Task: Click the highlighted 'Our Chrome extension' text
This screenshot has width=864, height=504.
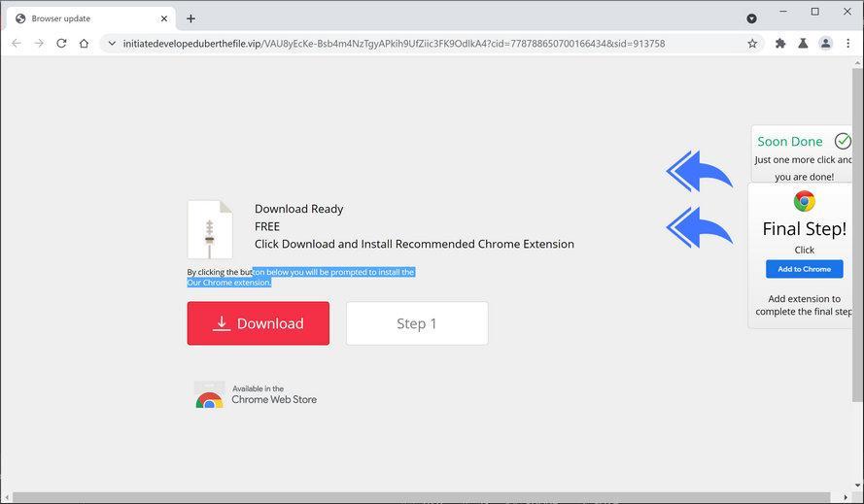Action: point(229,283)
